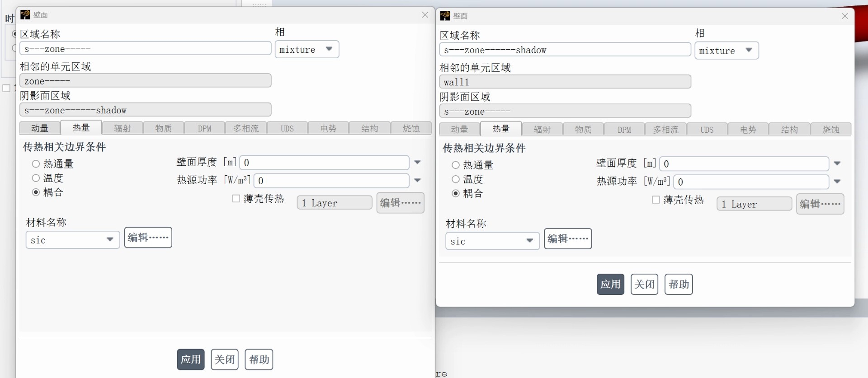Click the Fluent logo icon in right 壁面 window
868x378 pixels.
[445, 16]
